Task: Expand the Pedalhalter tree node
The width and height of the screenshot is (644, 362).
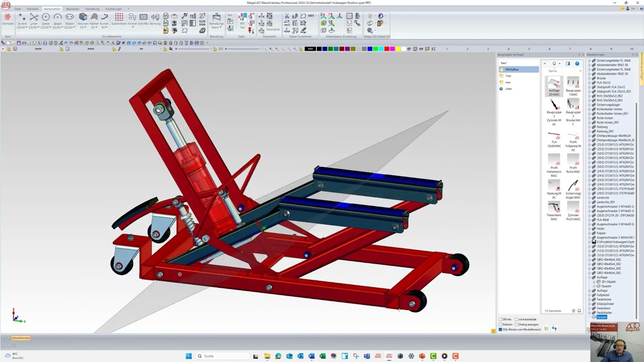Action: click(x=590, y=313)
